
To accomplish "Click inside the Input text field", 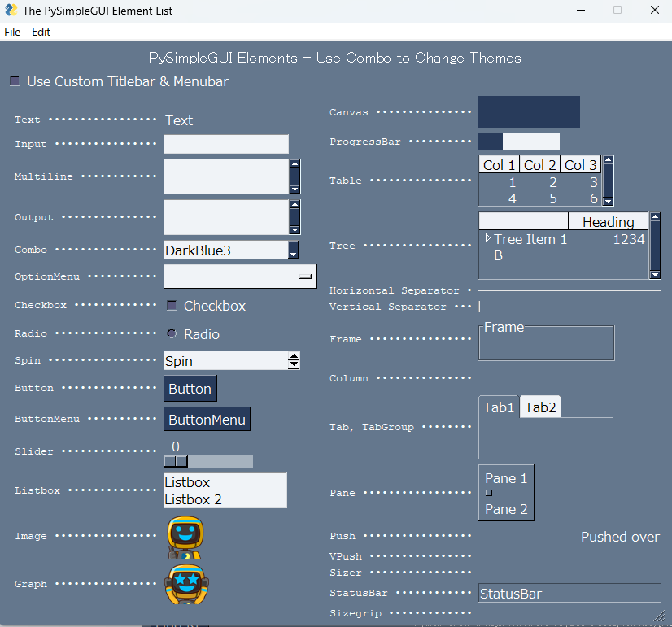I will tap(226, 145).
